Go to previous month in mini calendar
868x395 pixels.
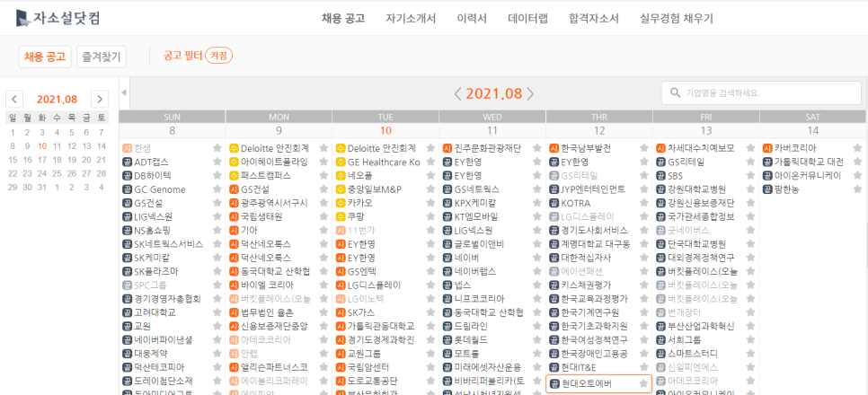tap(14, 100)
